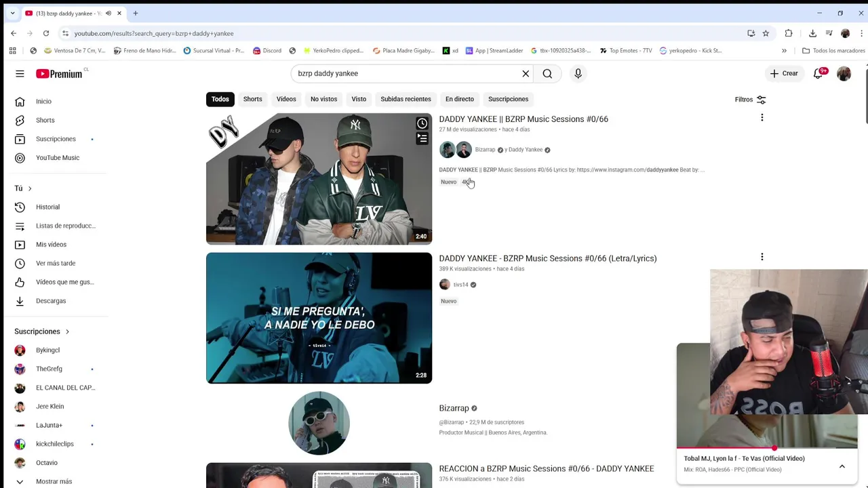Open the Letra/Lyrics video title

548,258
